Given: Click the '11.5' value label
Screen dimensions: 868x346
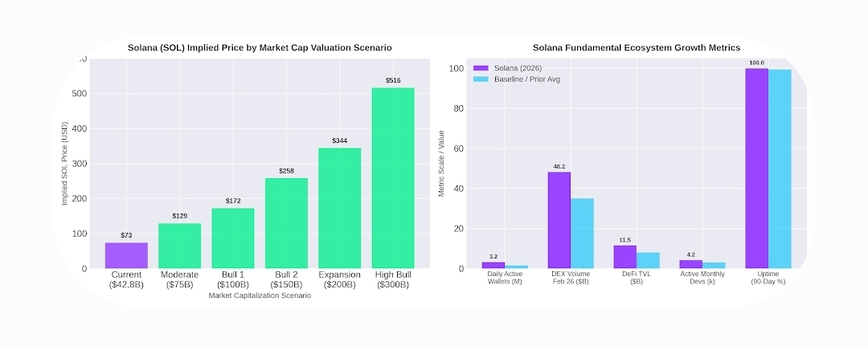Looking at the screenshot, I should coord(625,240).
